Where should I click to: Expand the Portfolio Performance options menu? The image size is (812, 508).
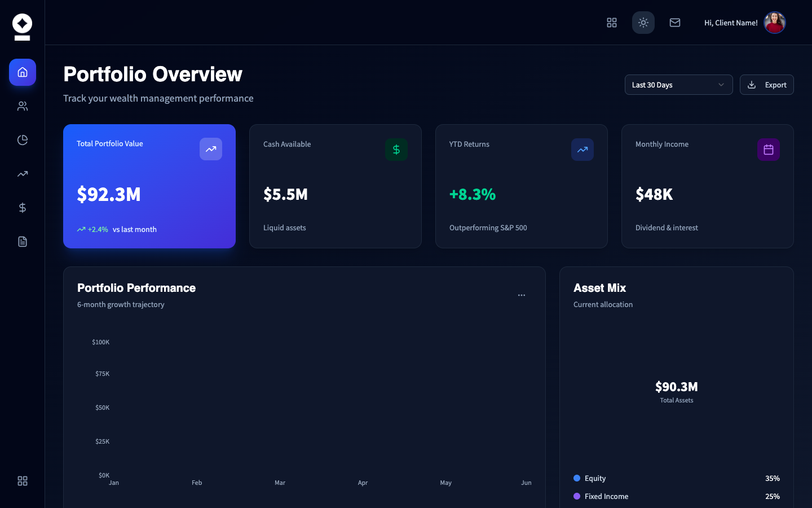[x=522, y=295]
